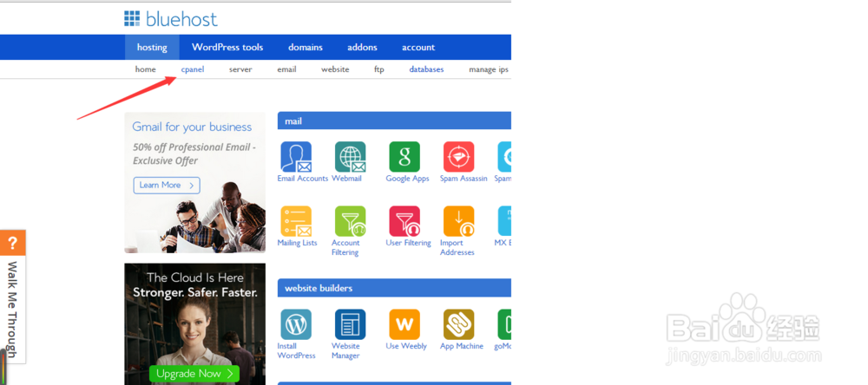This screenshot has width=868, height=385.
Task: Click the Email Accounts text link
Action: pos(303,179)
